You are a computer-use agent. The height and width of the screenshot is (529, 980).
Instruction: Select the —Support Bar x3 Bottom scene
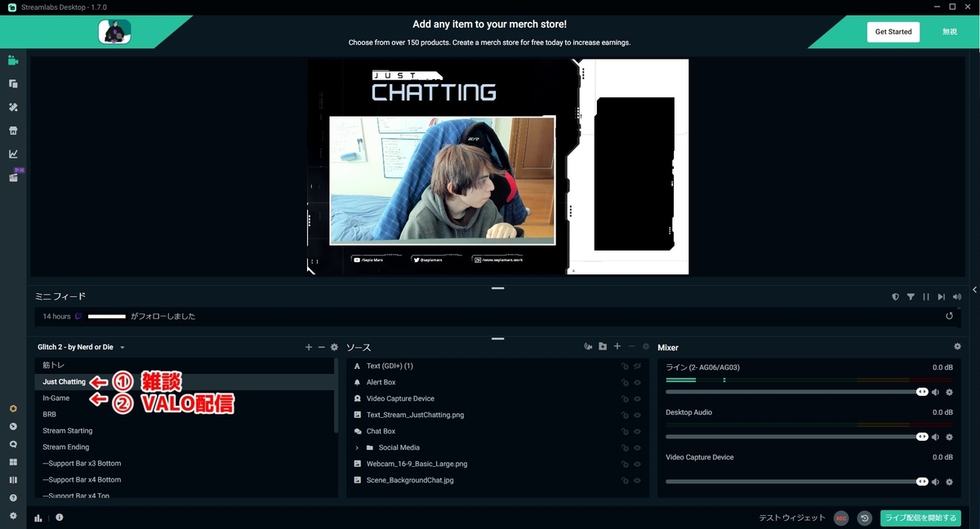coord(185,464)
